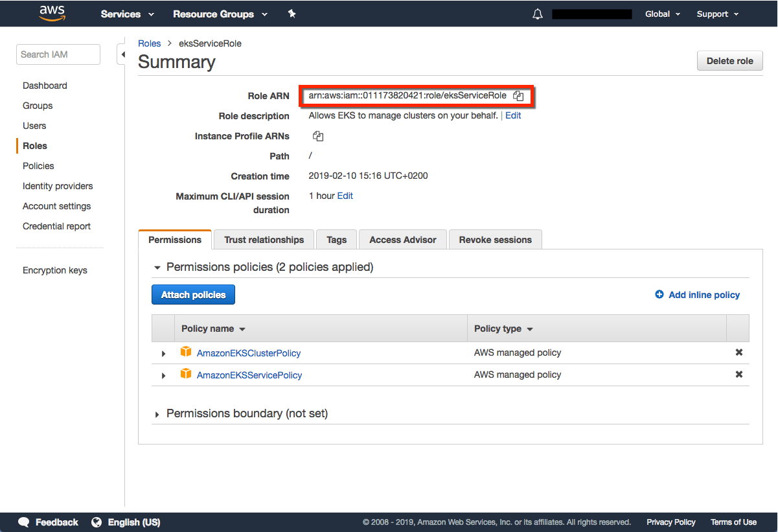778x532 pixels.
Task: Sort by Policy type column
Action: coord(503,329)
